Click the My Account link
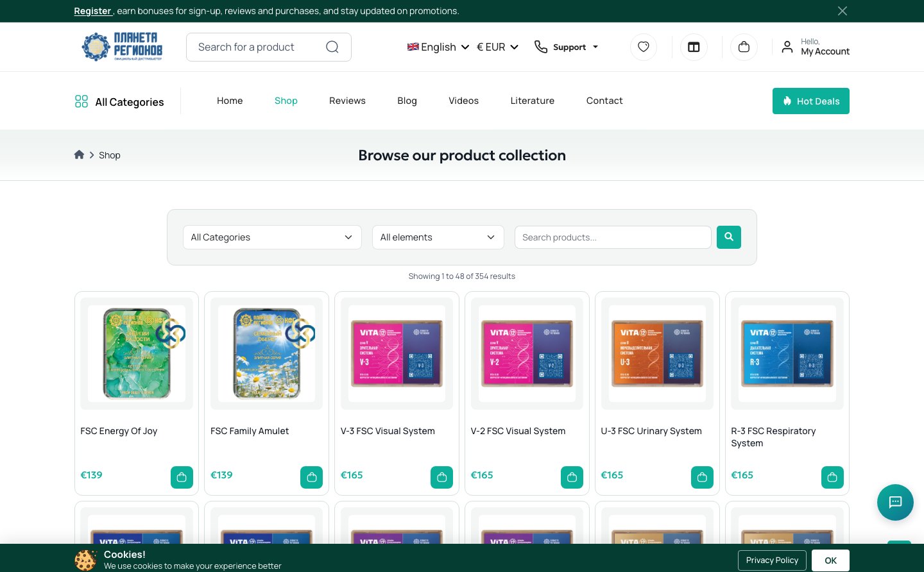The image size is (924, 572). (x=825, y=51)
